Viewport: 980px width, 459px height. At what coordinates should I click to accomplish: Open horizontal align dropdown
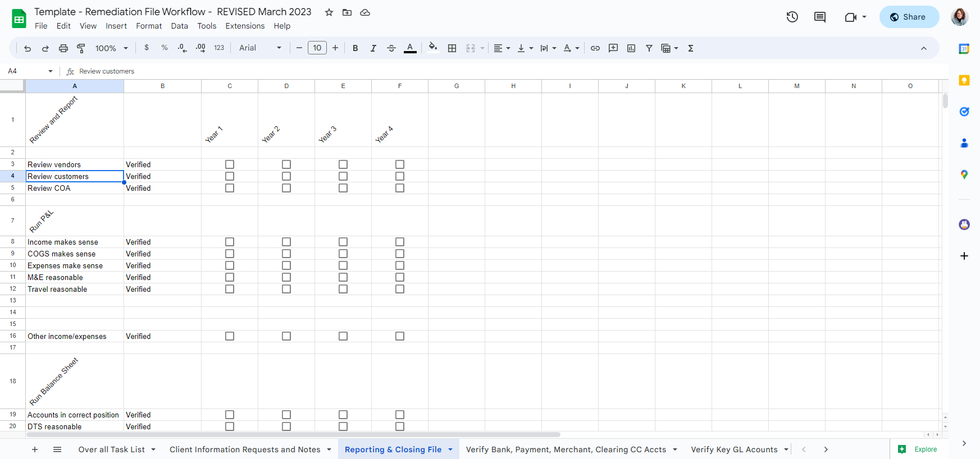(502, 48)
